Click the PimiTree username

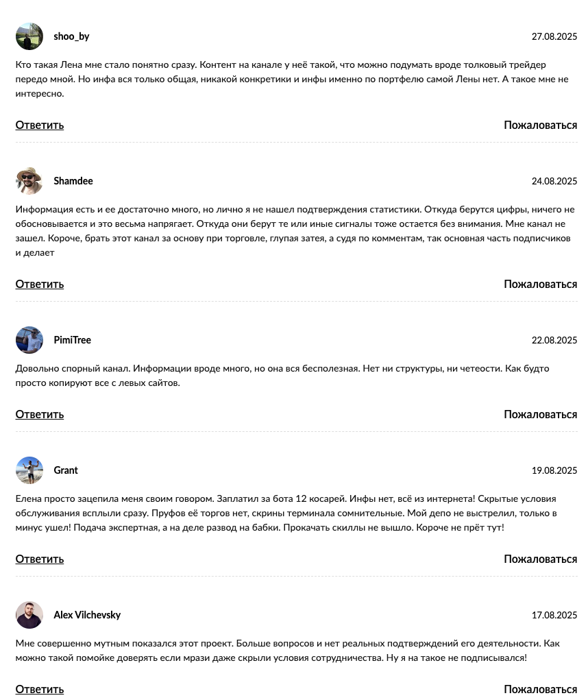72,340
